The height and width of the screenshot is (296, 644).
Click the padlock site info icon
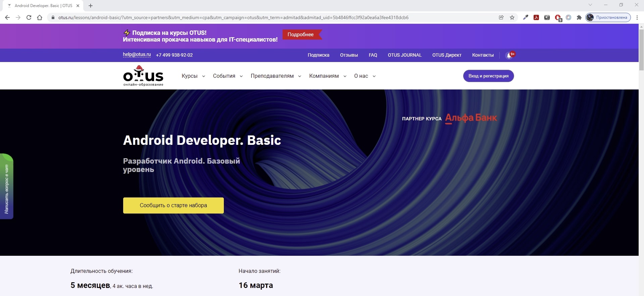(53, 17)
